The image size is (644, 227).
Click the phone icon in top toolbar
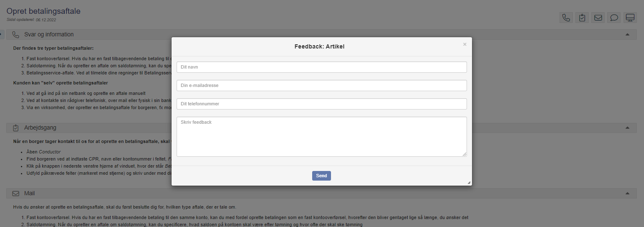point(566,18)
